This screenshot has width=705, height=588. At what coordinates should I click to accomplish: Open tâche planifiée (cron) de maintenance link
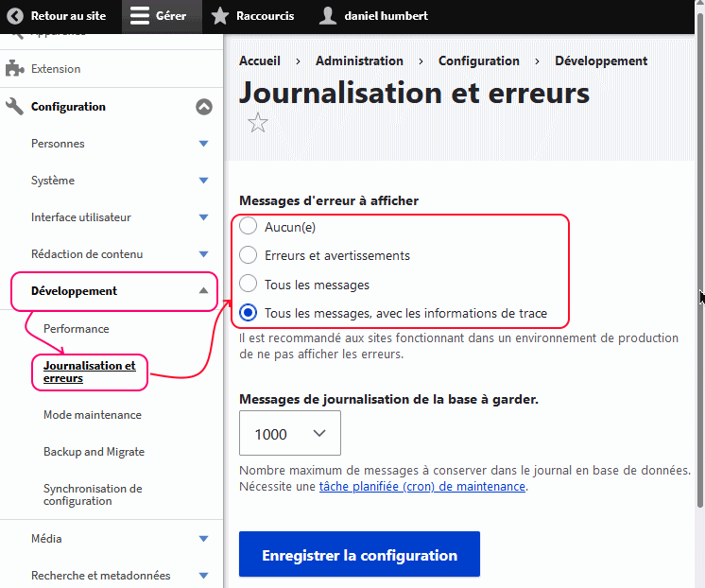click(422, 486)
